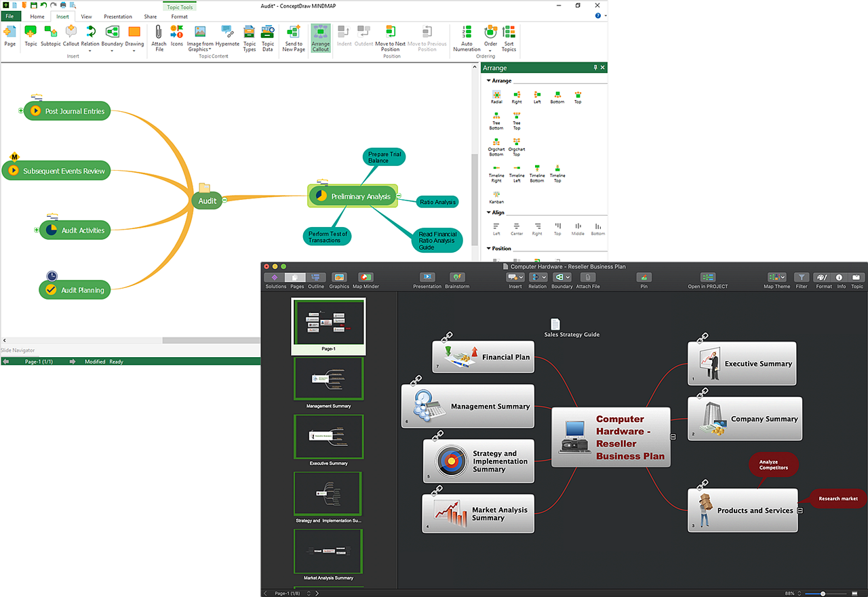Select Orgchart Top arrangement
The width and height of the screenshot is (868, 597).
tap(517, 146)
